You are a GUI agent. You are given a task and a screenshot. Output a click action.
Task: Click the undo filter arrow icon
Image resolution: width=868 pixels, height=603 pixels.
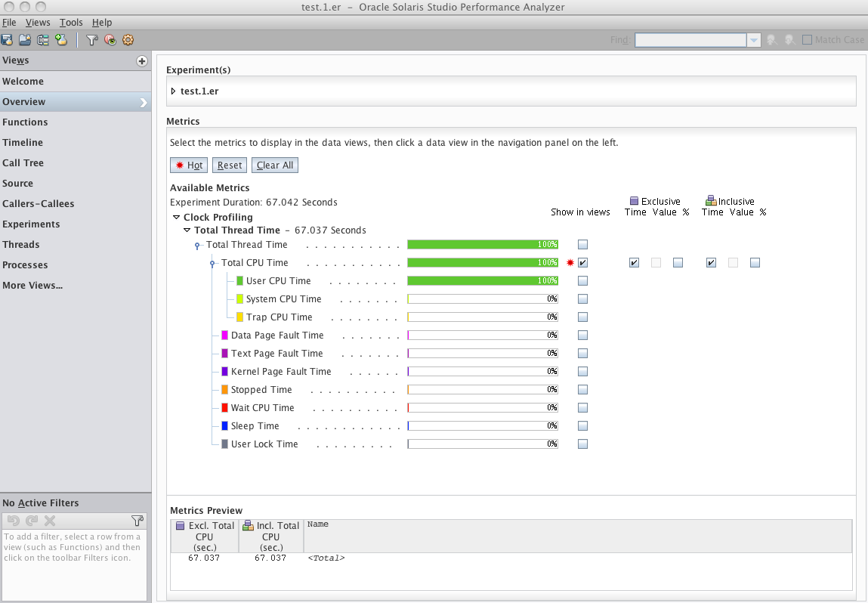pos(14,521)
